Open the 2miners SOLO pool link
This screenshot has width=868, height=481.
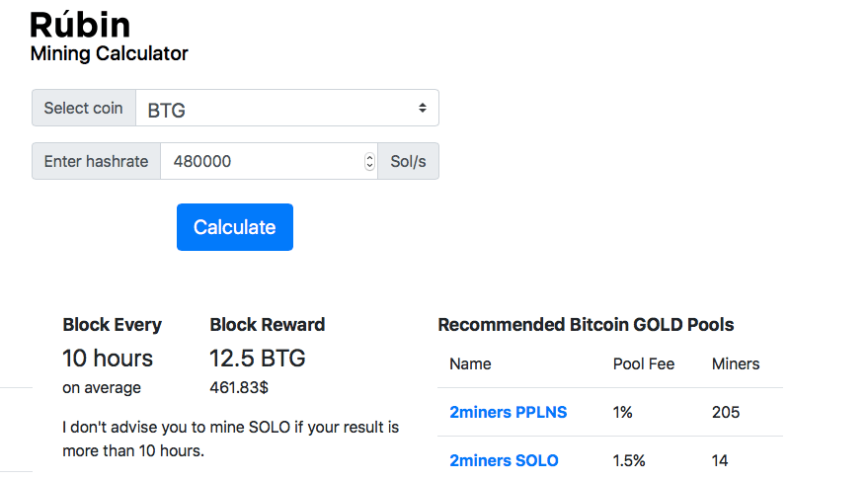(504, 460)
